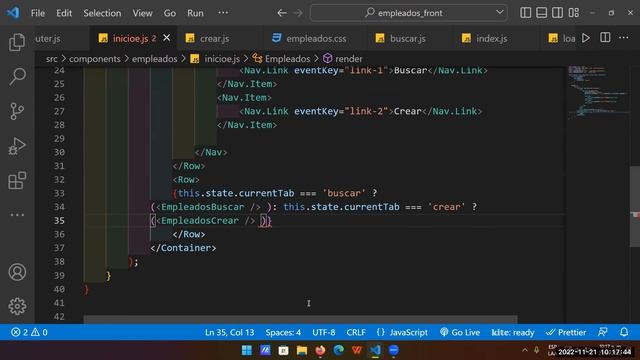640x360 pixels.
Task: Show additional views ellipsis in activity bar
Action: [17, 215]
